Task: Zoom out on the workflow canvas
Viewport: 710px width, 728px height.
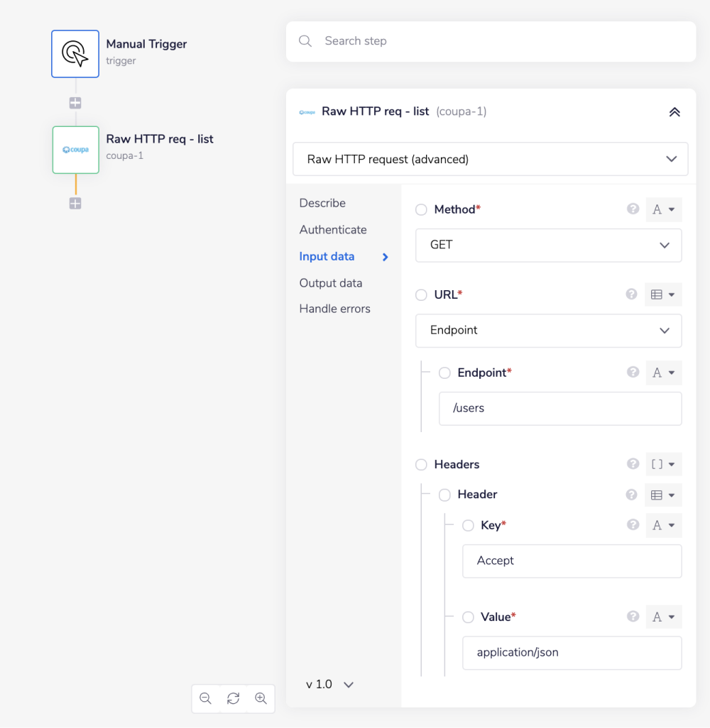Action: [x=206, y=698]
